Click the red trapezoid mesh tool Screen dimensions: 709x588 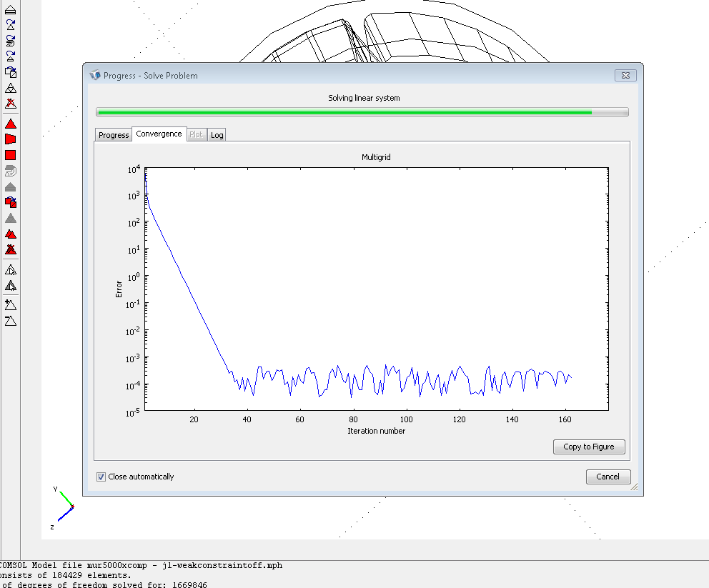(11, 139)
